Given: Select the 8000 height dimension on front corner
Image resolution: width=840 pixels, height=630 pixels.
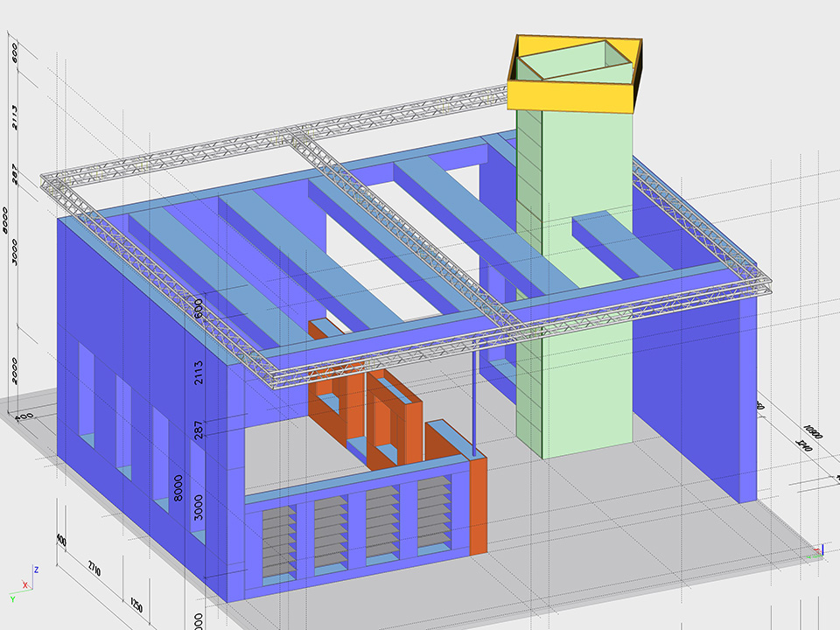Looking at the screenshot, I should tap(180, 484).
